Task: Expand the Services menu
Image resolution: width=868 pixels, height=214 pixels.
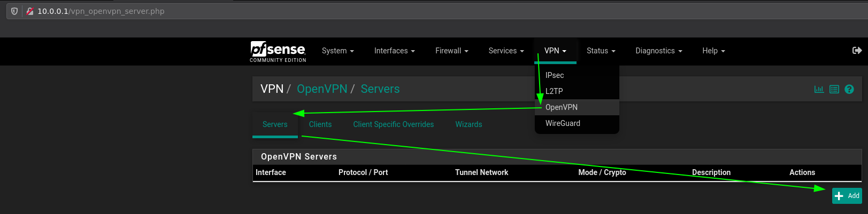Action: tap(506, 51)
